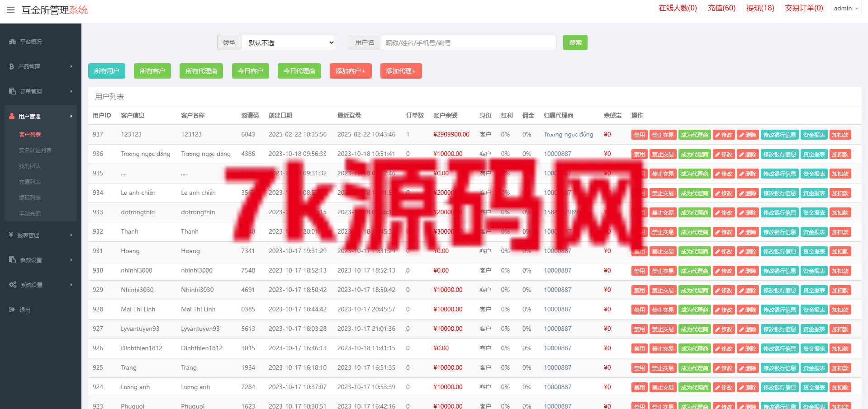Viewport: 868px width, 409px height.
Task: Click 添加客户+ button
Action: point(351,71)
